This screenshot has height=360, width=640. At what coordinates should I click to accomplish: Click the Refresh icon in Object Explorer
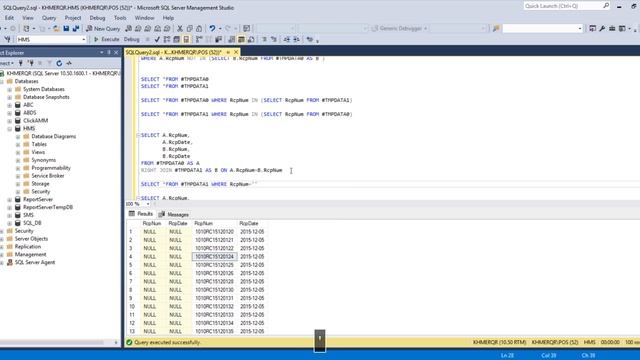pyautogui.click(x=59, y=63)
